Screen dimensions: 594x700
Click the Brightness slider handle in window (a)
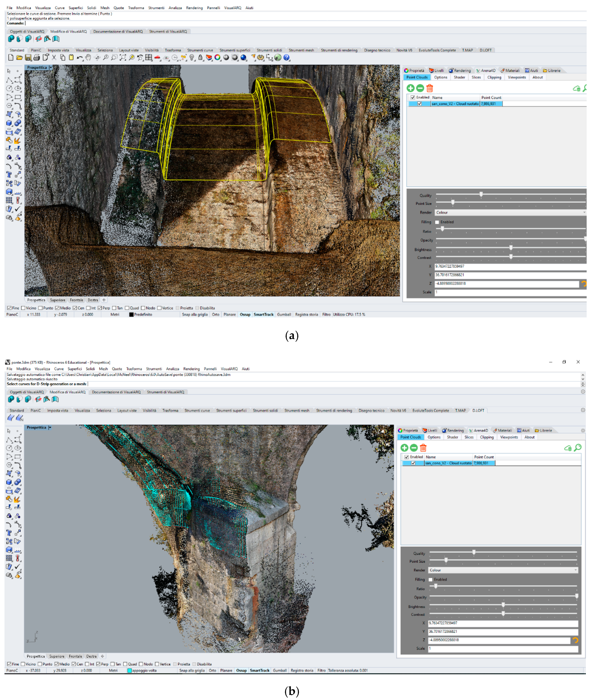click(511, 248)
